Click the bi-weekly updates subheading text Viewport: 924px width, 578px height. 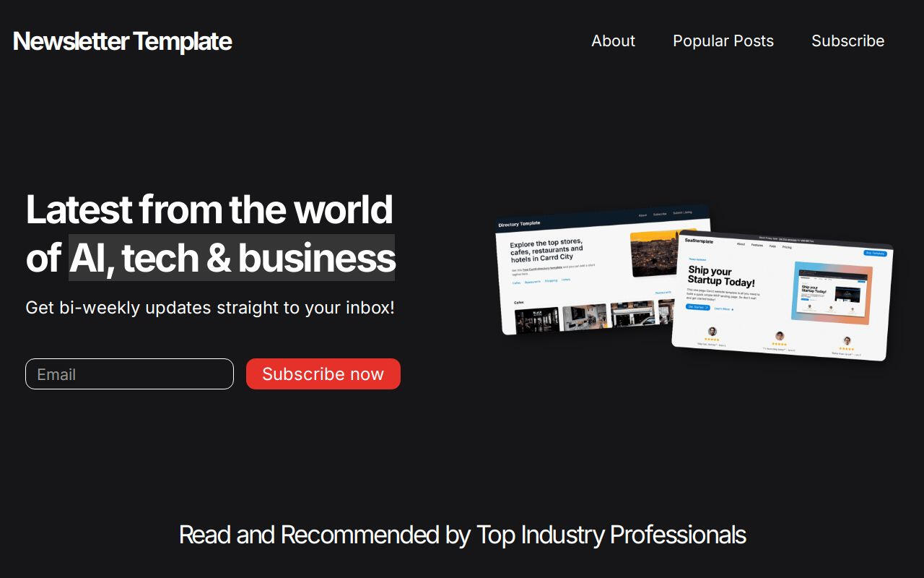coord(210,308)
